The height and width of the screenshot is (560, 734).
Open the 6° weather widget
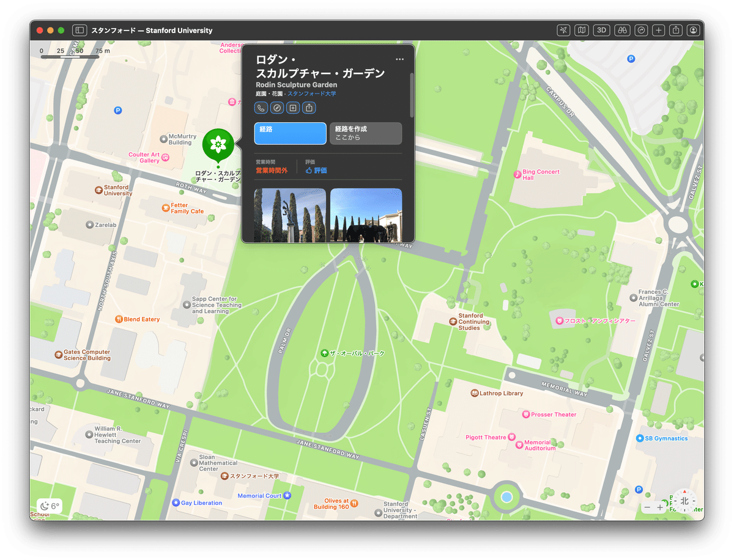50,506
